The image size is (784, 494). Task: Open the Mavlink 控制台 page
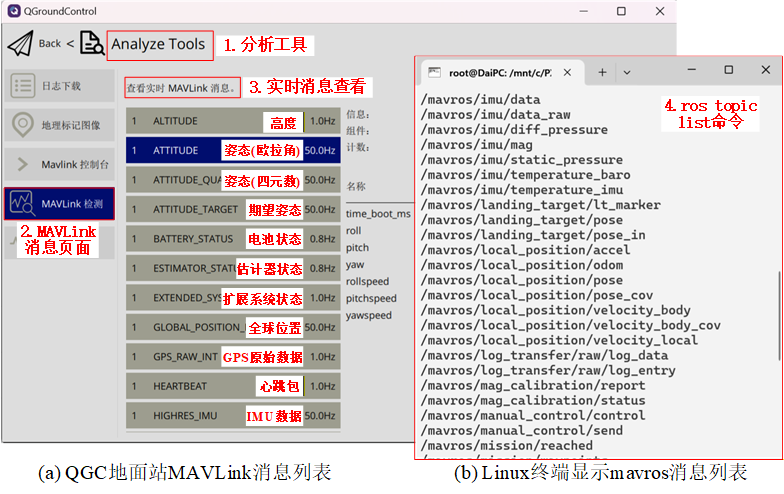click(60, 164)
